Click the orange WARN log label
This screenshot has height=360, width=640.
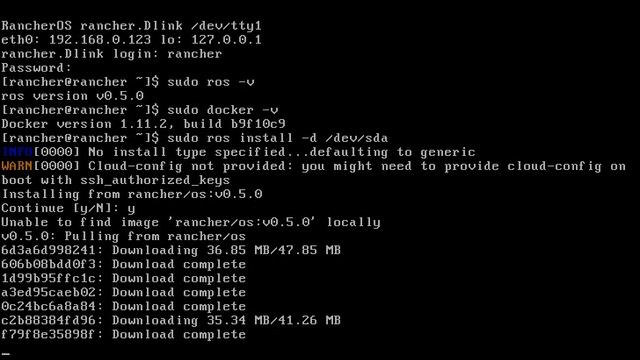coord(17,166)
